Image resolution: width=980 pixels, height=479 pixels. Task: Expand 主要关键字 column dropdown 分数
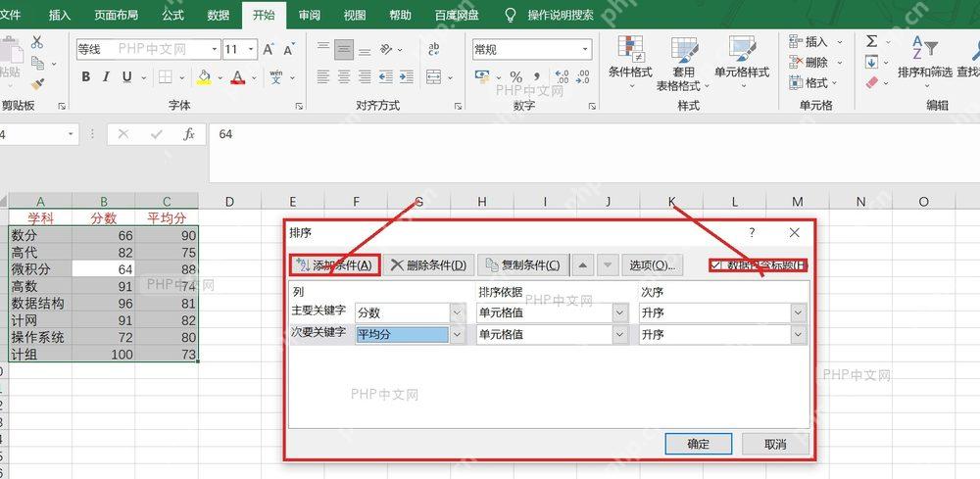point(458,312)
